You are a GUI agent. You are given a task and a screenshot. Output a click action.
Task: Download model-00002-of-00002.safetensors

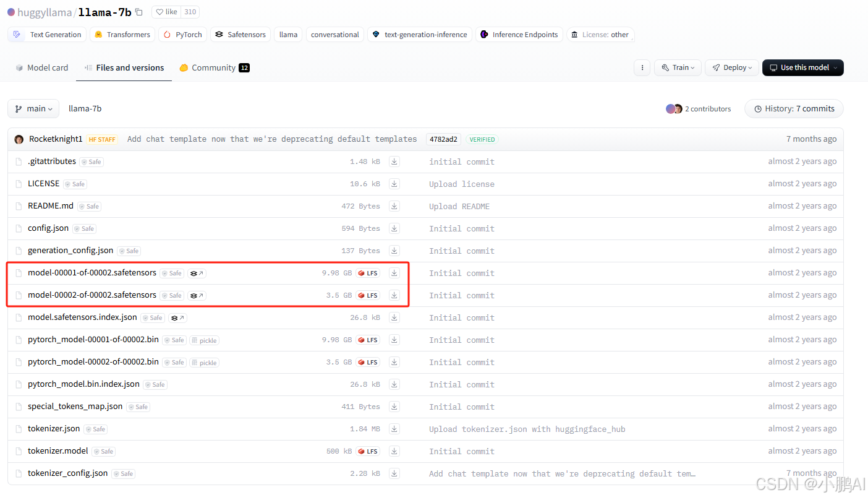[394, 295]
